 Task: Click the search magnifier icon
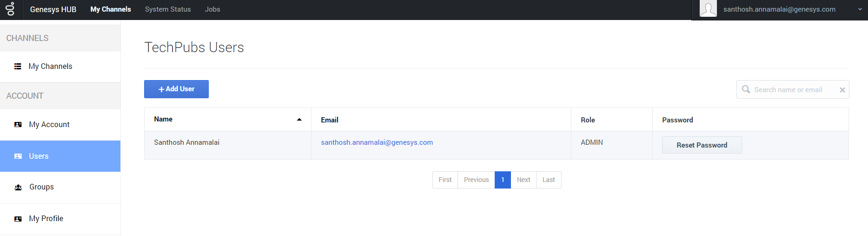pyautogui.click(x=746, y=89)
